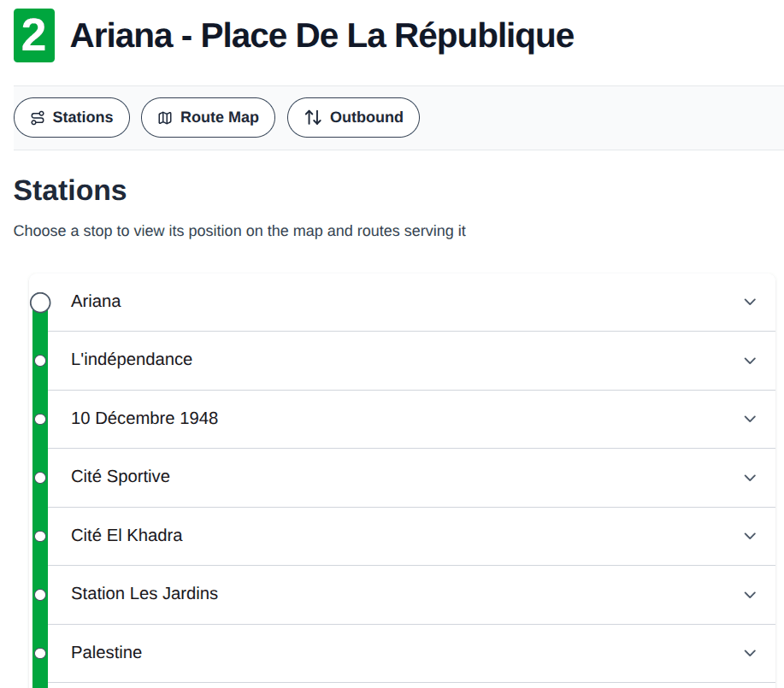Expand the 10 Décembre 1948 chevron
This screenshot has width=784, height=688.
click(750, 419)
